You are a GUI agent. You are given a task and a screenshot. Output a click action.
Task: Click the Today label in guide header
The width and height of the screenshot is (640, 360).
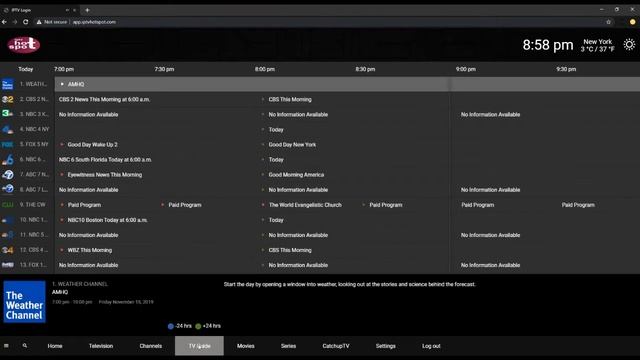point(26,69)
